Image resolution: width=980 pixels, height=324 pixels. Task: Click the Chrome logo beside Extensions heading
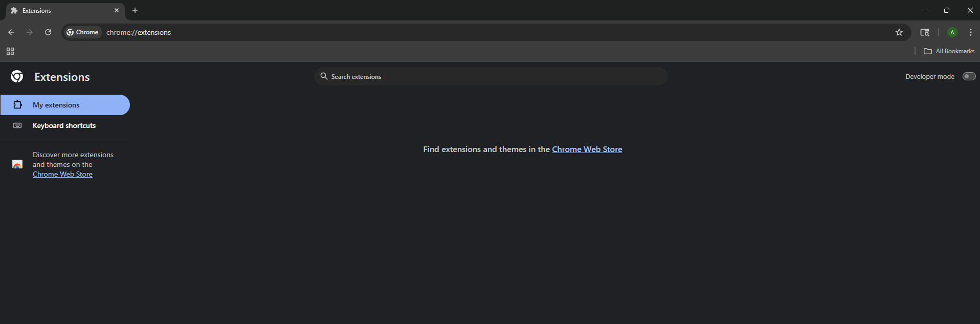tap(17, 77)
